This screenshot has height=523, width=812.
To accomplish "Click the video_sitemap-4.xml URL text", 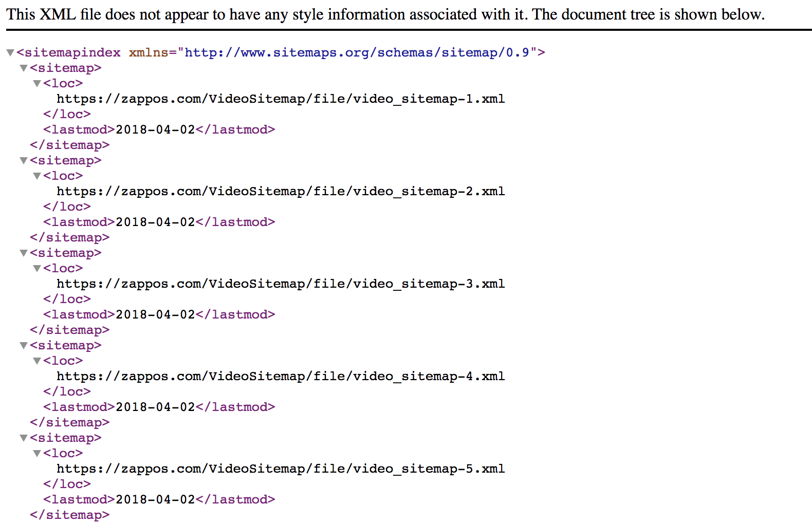I will pyautogui.click(x=281, y=376).
